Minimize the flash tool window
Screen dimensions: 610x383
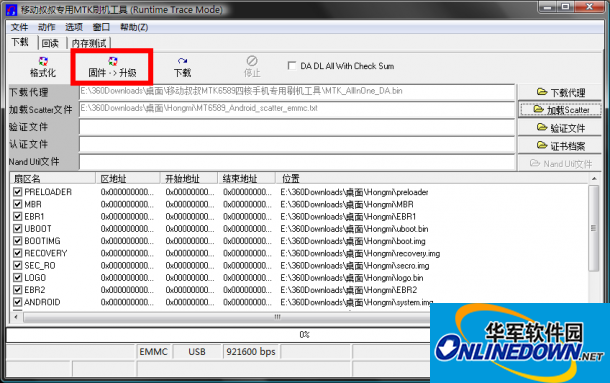(548, 7)
